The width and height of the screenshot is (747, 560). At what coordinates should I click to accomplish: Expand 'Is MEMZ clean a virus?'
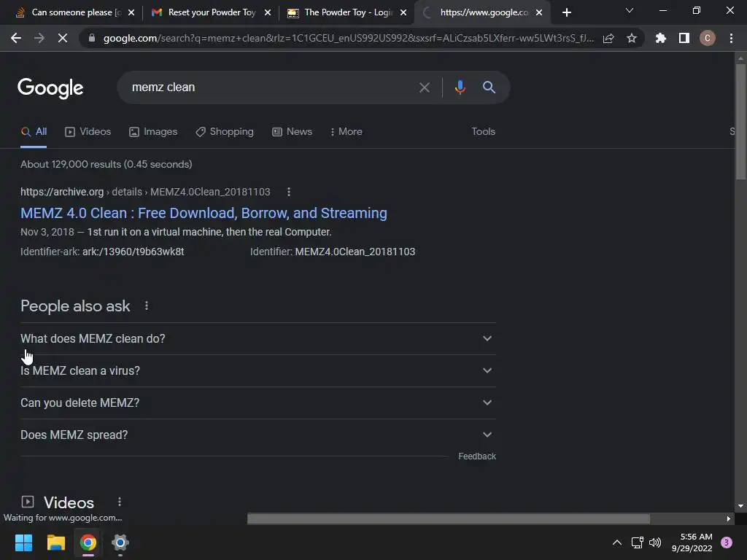(x=258, y=370)
